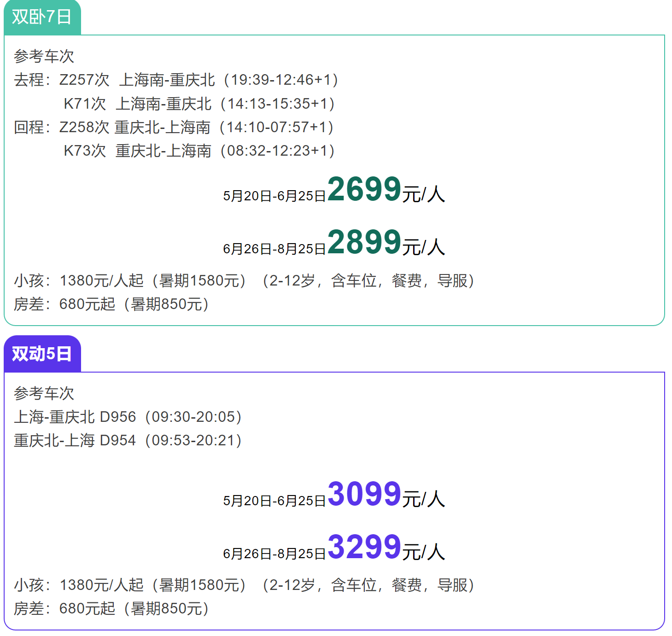Click the 小孩 price line in 双动5日 section

(244, 585)
